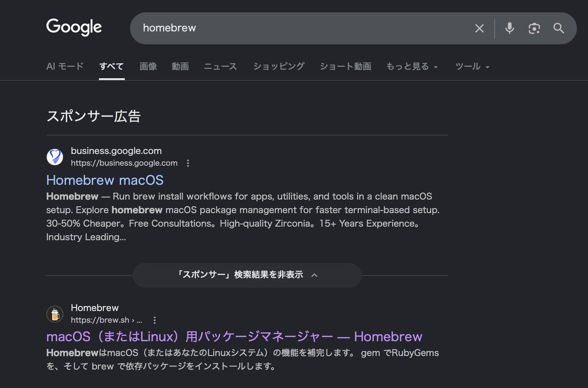The height and width of the screenshot is (388, 588).
Task: Open the ショート動画 tab
Action: tap(345, 66)
